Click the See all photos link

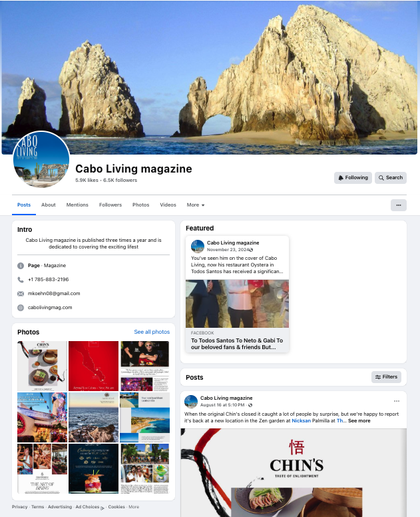click(152, 332)
